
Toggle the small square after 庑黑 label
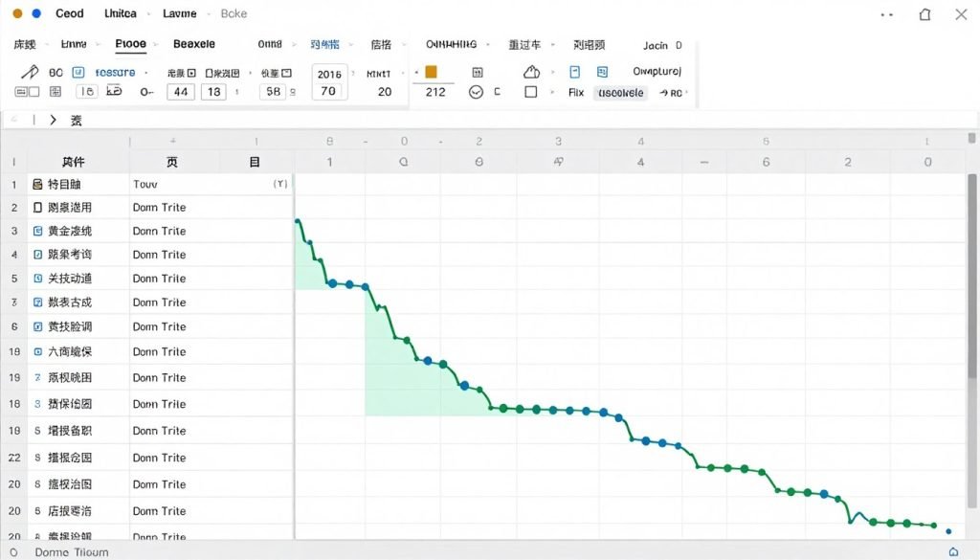click(x=191, y=73)
